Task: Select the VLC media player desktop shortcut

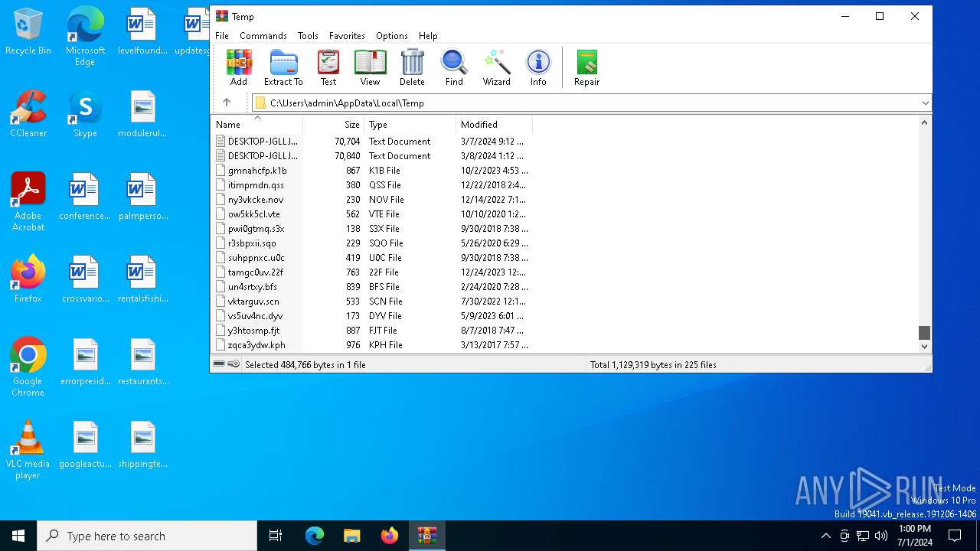Action: 28,450
